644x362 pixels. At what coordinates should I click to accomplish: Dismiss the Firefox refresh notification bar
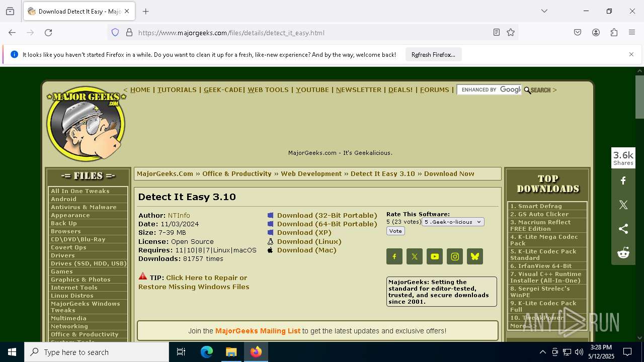pos(631,54)
